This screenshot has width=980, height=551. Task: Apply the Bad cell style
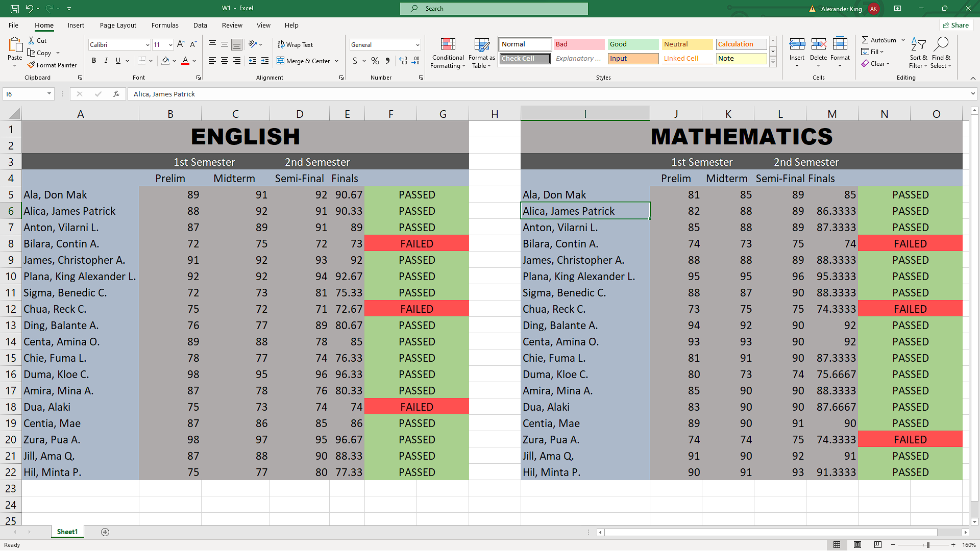tap(579, 44)
